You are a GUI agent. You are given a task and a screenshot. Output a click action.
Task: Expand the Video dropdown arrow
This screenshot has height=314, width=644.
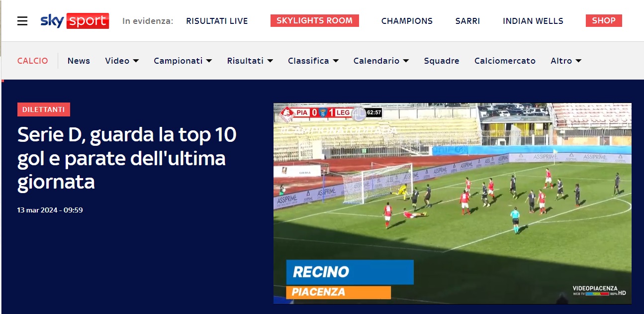pos(136,61)
